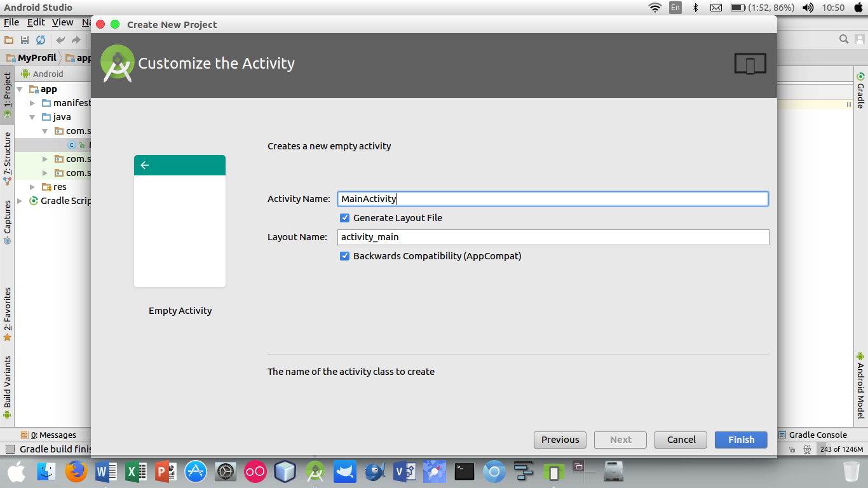Open PowerPoint from the dock
868x488 pixels.
[x=165, y=471]
